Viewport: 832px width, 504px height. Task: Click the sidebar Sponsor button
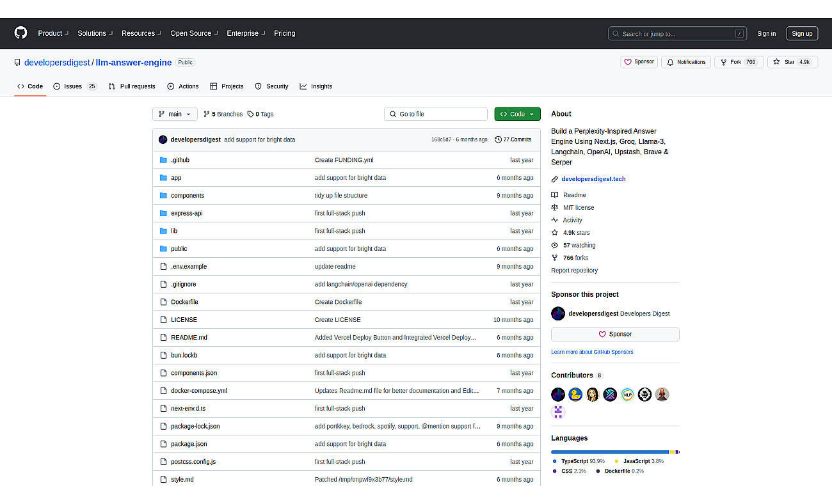[615, 334]
